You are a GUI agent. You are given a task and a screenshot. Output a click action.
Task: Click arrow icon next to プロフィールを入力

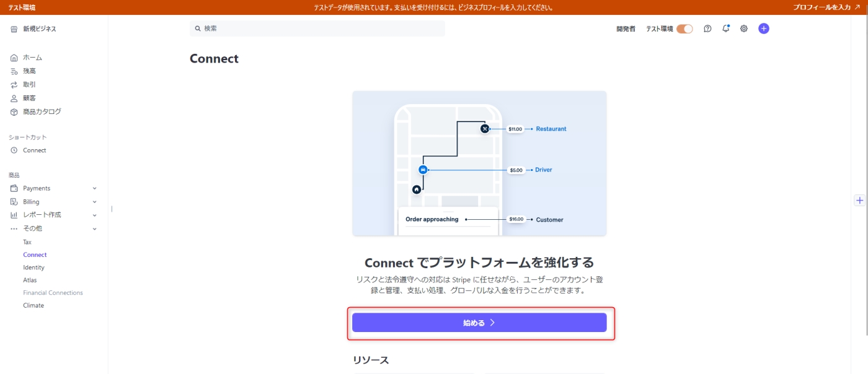click(857, 7)
